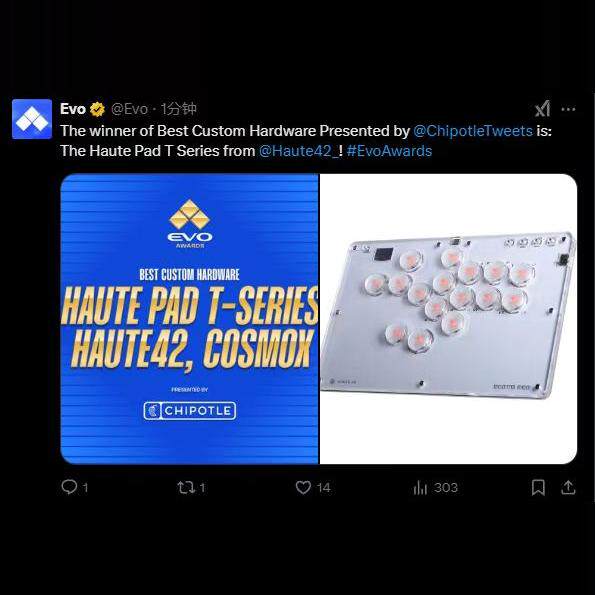This screenshot has height=595, width=595.
Task: Bookmark the Evo tweet
Action: pos(538,487)
